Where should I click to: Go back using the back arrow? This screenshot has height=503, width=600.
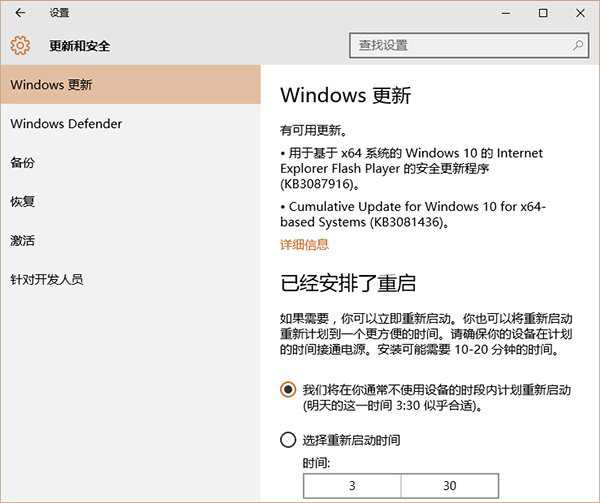pos(20,13)
